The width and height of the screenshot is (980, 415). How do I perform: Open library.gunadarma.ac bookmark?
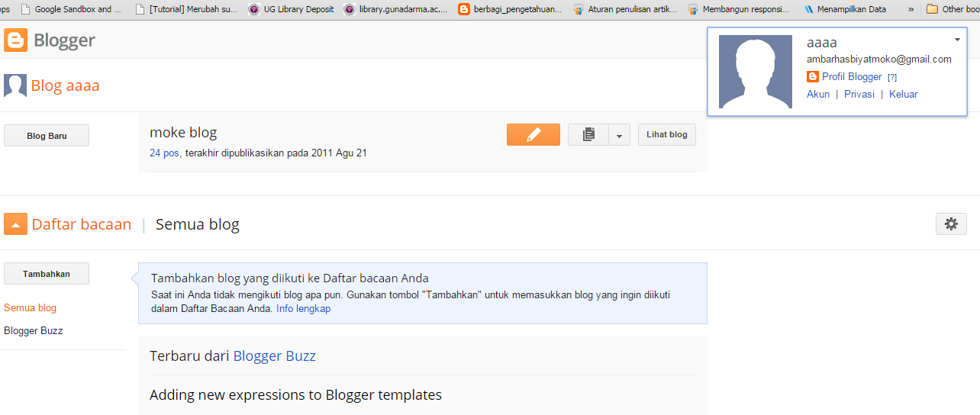pos(395,9)
